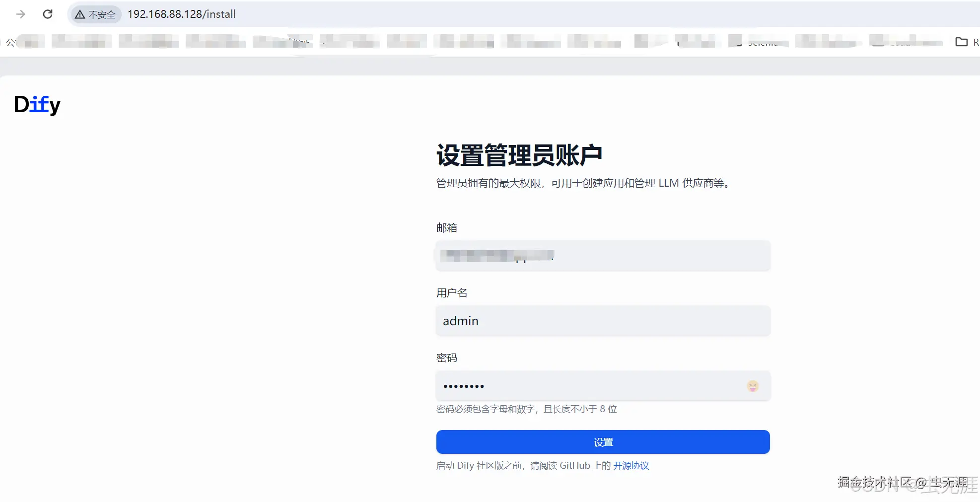Viewport: 980px width, 502px height.
Task: Click the warning triangle beside 不安全
Action: [x=80, y=14]
